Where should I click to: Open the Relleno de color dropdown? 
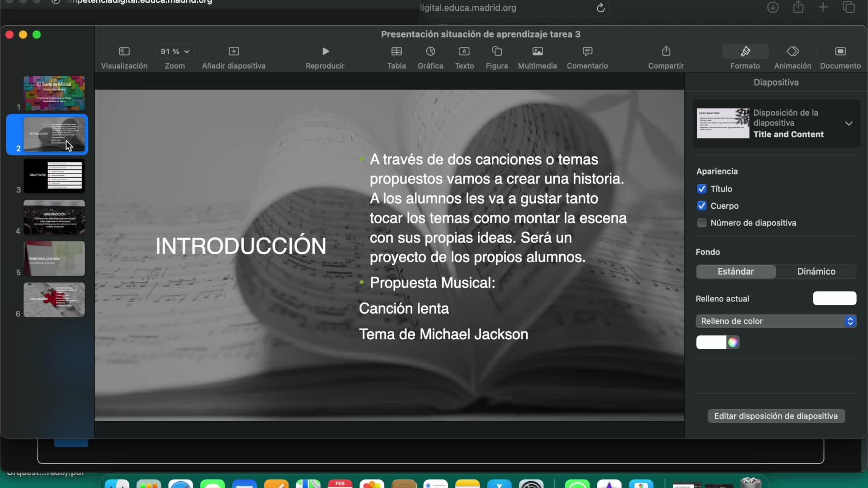coord(776,321)
